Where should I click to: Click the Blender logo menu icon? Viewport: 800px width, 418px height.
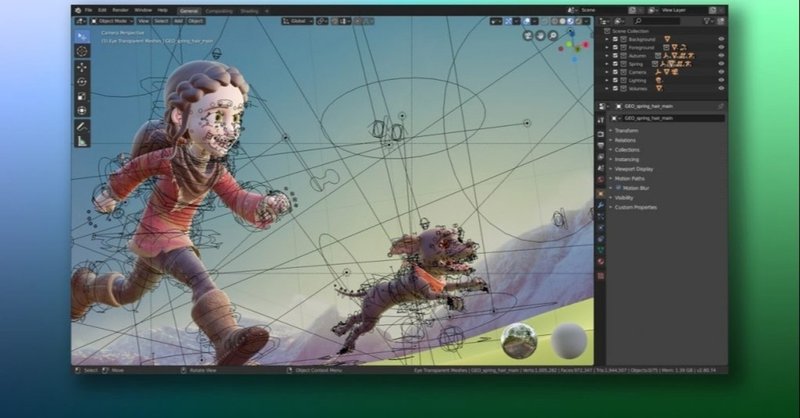(x=78, y=10)
